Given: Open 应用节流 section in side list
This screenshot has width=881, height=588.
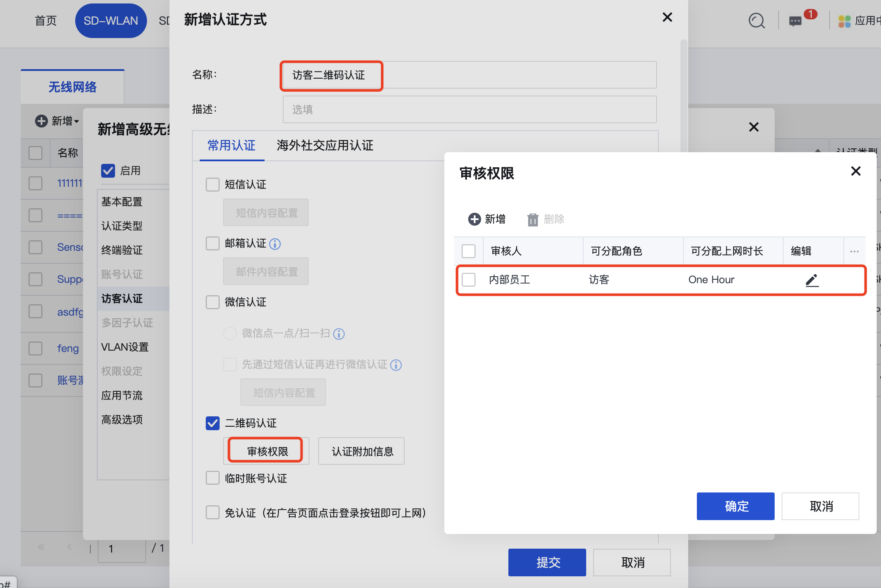Looking at the screenshot, I should 122,396.
